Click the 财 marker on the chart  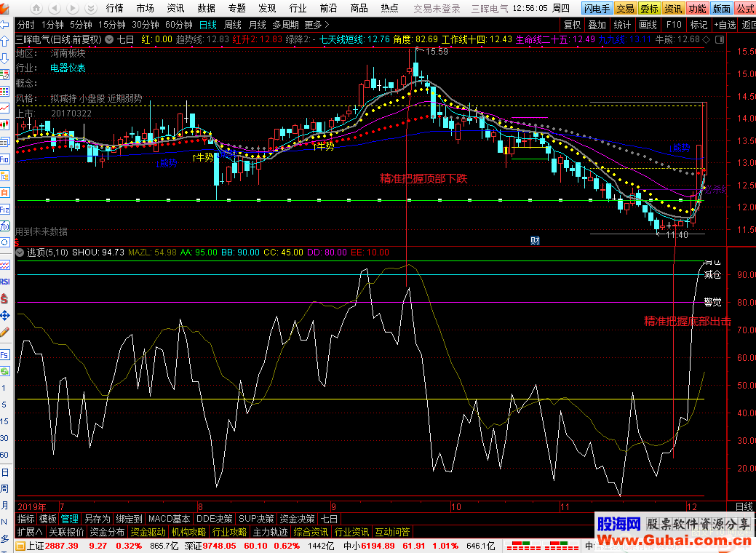[535, 240]
